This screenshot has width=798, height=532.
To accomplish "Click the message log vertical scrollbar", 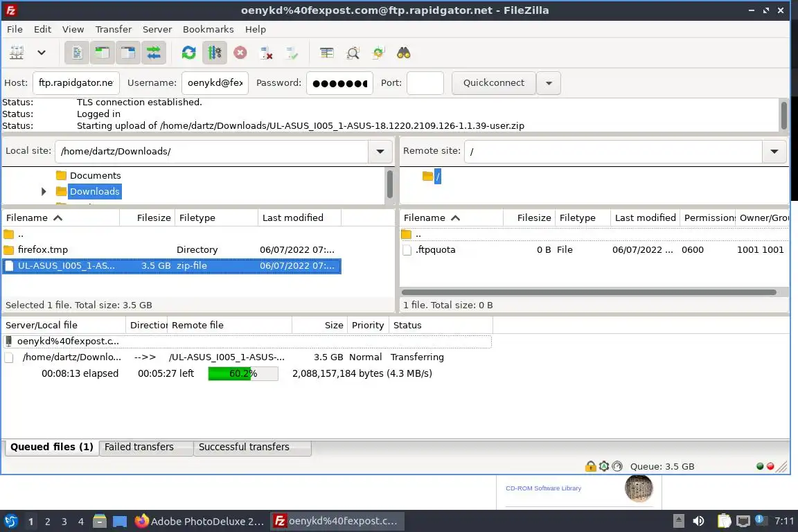I will tap(783, 115).
